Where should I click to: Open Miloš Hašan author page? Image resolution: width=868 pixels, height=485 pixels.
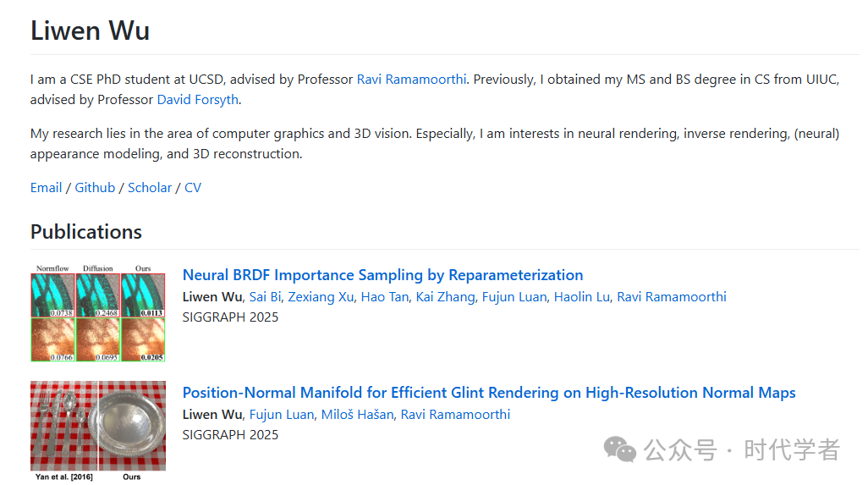357,415
